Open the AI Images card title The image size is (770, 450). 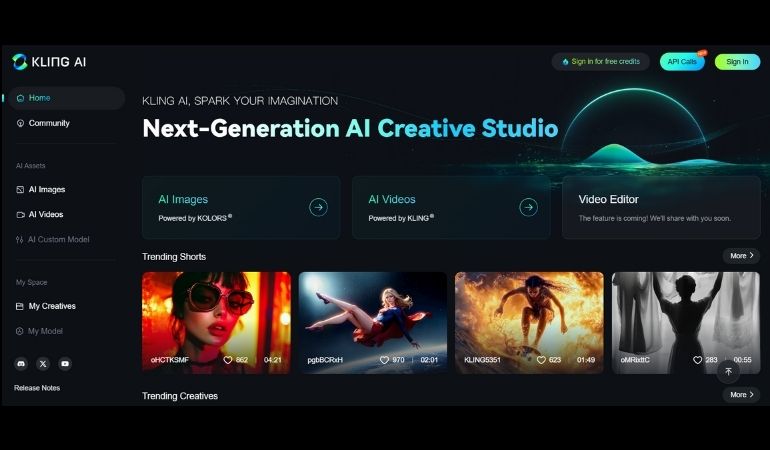pos(183,199)
